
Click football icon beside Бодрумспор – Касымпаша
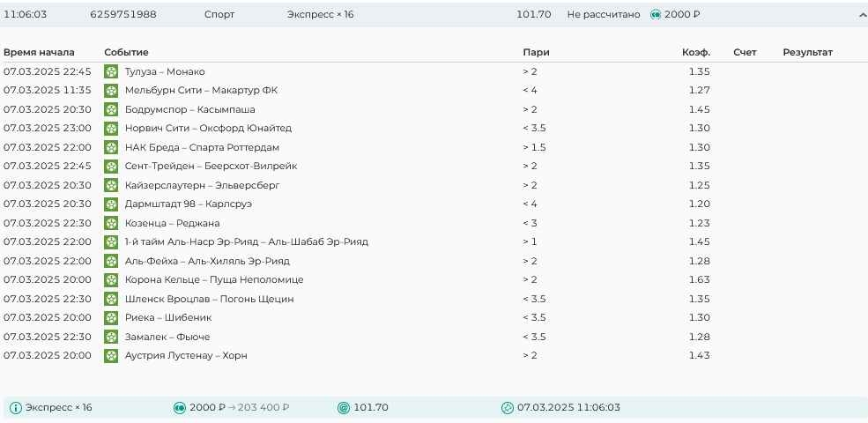[x=111, y=109]
